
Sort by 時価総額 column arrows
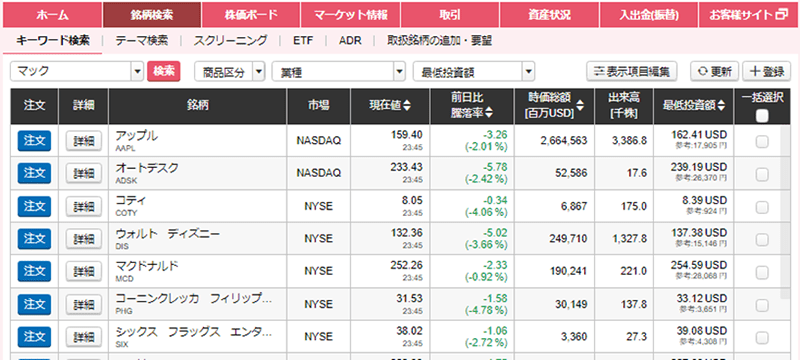coord(581,106)
